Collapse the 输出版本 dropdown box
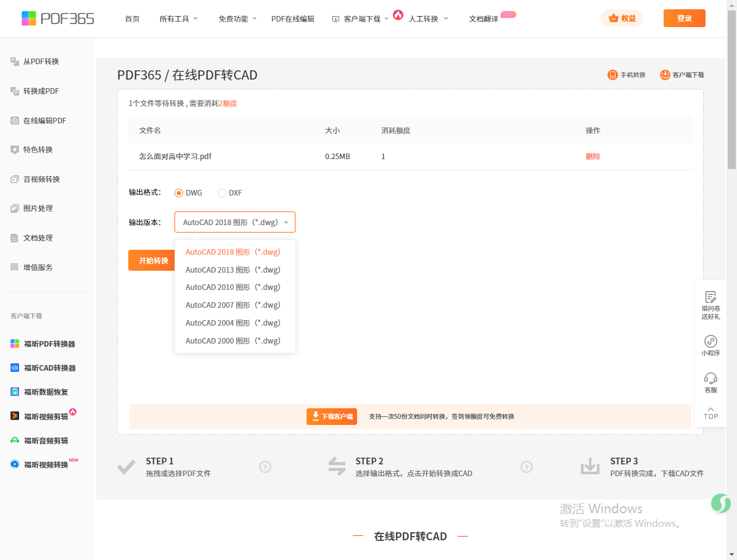The width and height of the screenshot is (737, 560). coord(235,222)
